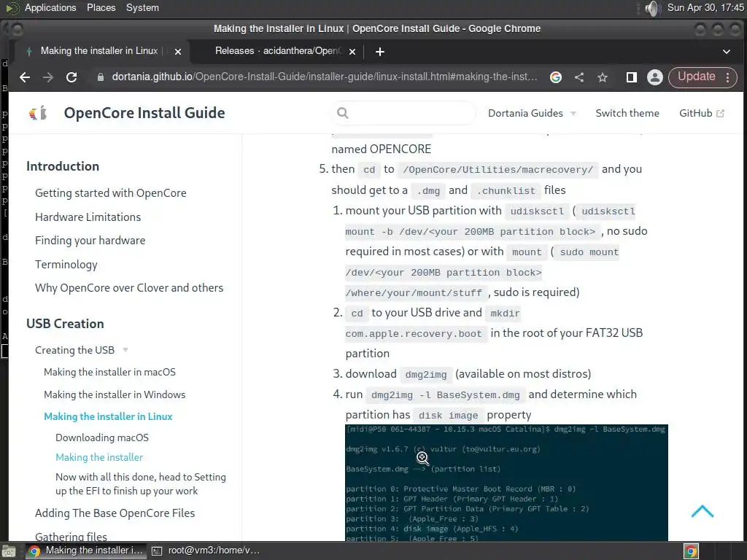Open the Places menu
The image size is (747, 560).
[101, 7]
